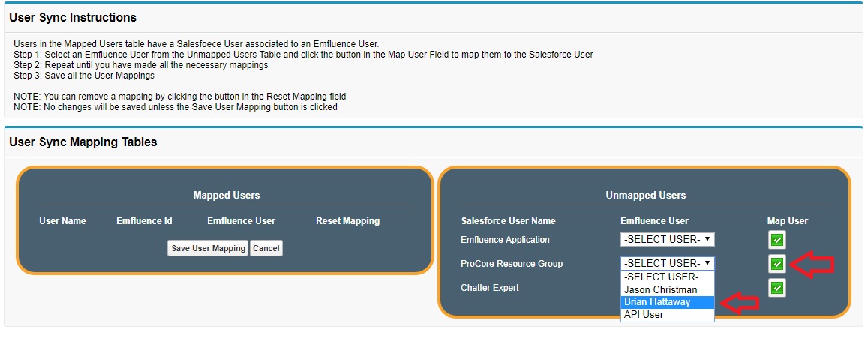The height and width of the screenshot is (338, 868).
Task: Click the Emfluence Id column header
Action: 144,221
